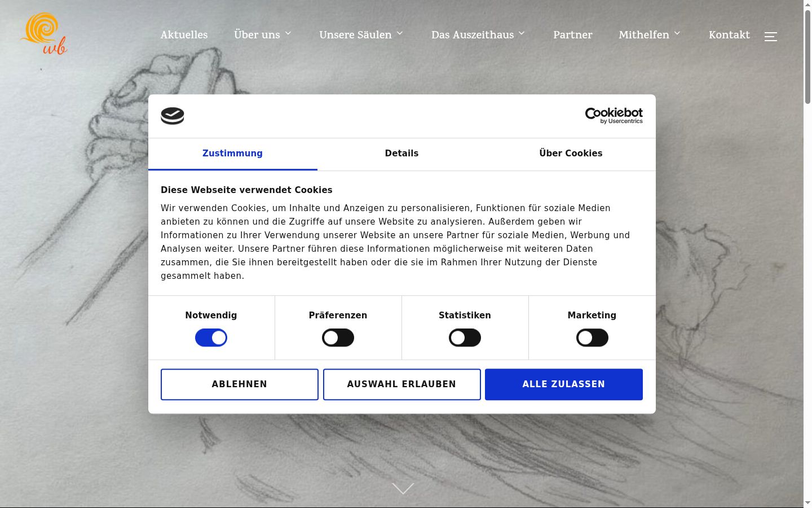Switch to the Details tab
Screen dimensions: 812x508
(x=401, y=154)
